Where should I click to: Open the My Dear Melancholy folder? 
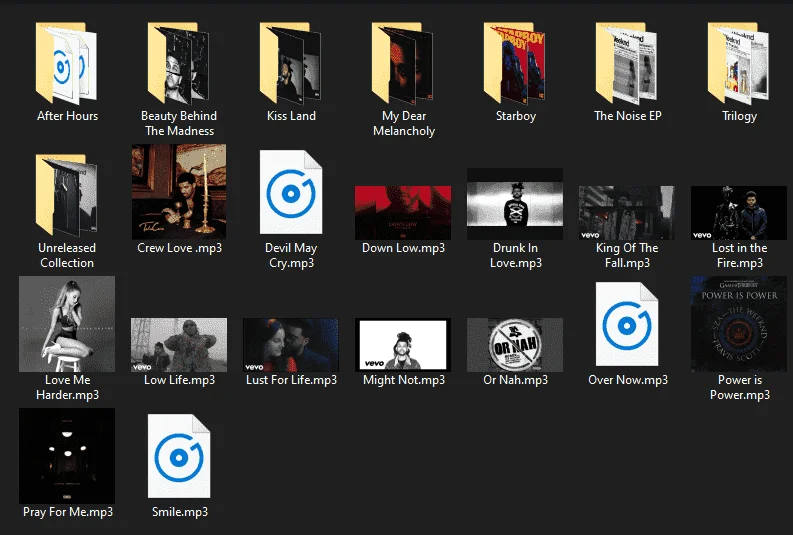pyautogui.click(x=403, y=63)
